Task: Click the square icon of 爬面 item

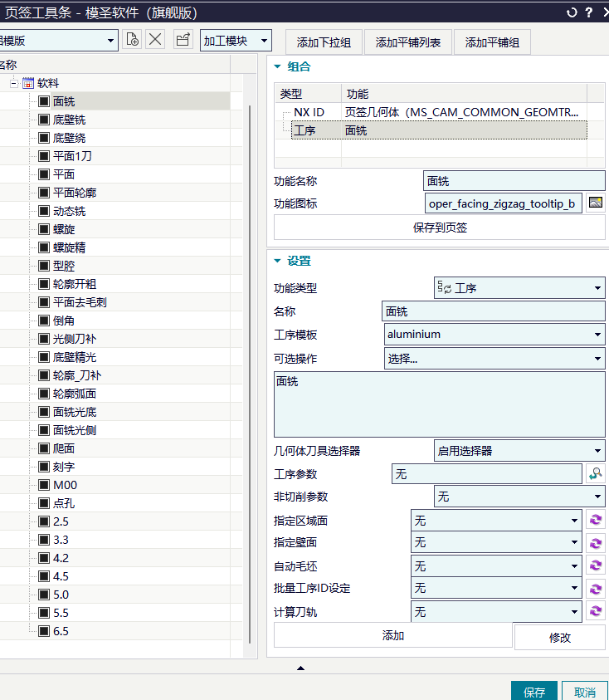Action: coord(44,448)
